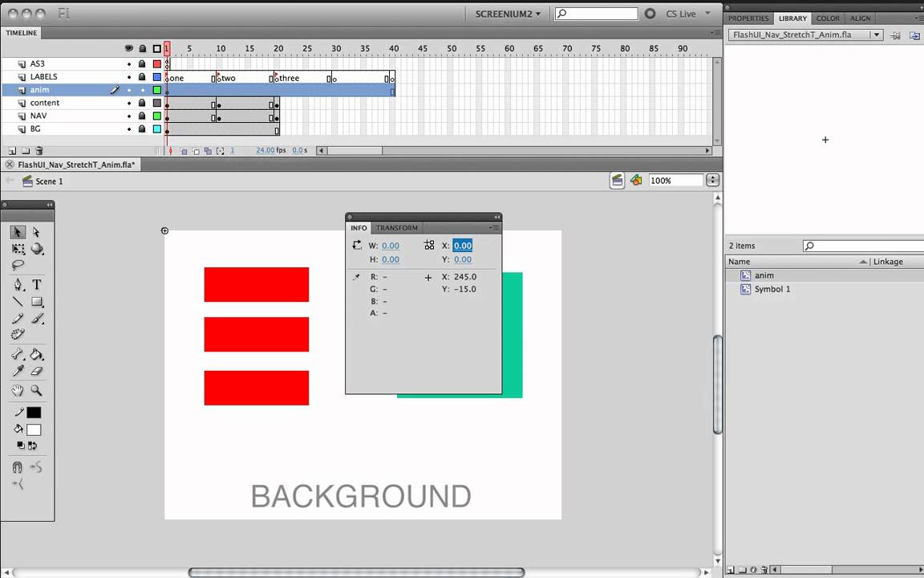Click the top search field
Viewport: 924px width, 578px height.
(597, 14)
